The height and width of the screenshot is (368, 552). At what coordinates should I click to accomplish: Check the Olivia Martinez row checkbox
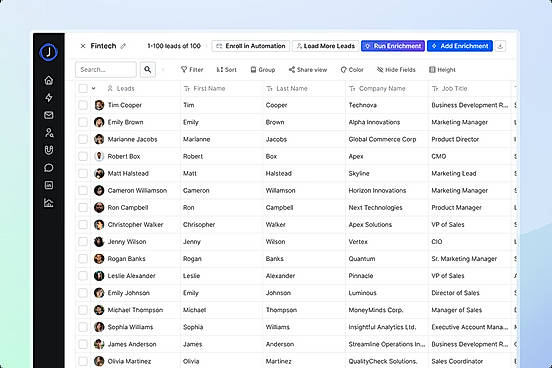click(83, 361)
